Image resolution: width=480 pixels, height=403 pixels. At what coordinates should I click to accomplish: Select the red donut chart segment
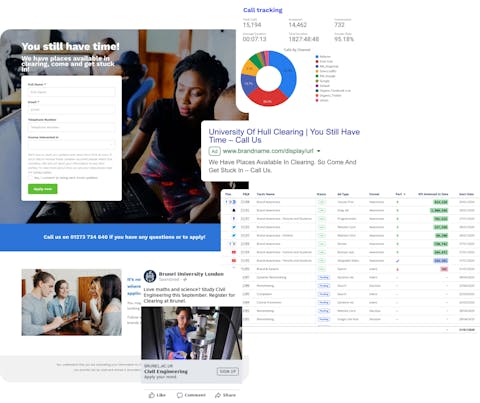[267, 99]
